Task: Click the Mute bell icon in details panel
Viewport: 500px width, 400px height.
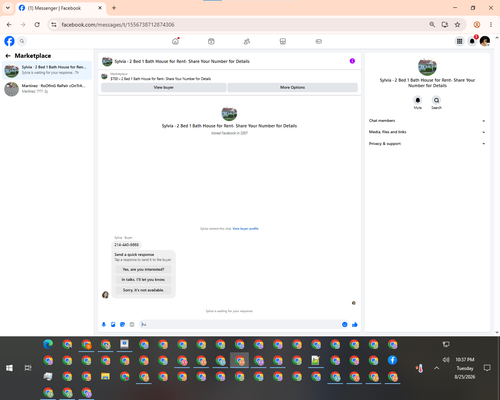Action: coord(418,100)
